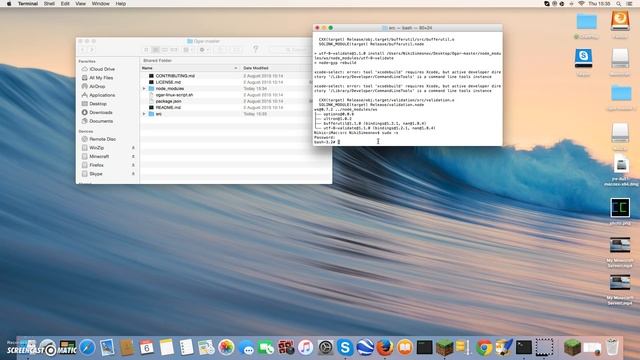Launch Google Chrome from the dock
Image resolution: width=640 pixels, height=360 pixels.
coord(484,348)
